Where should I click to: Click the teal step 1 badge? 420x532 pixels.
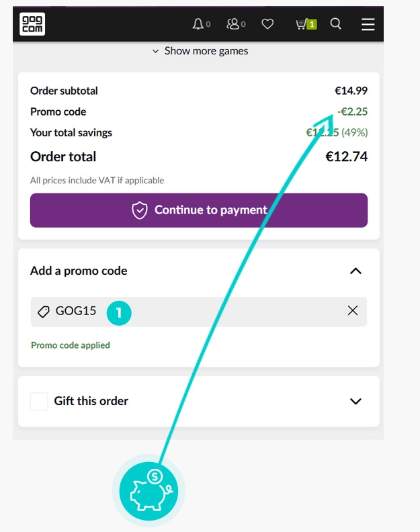click(x=119, y=312)
